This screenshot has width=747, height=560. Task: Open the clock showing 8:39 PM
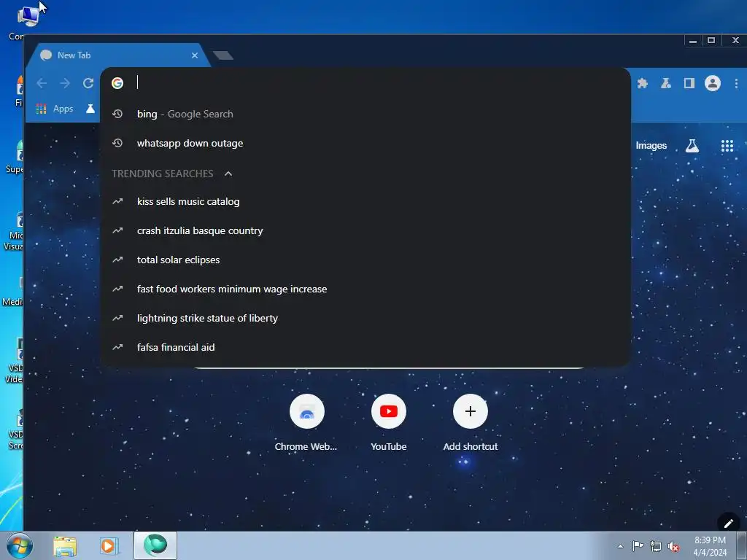point(710,546)
